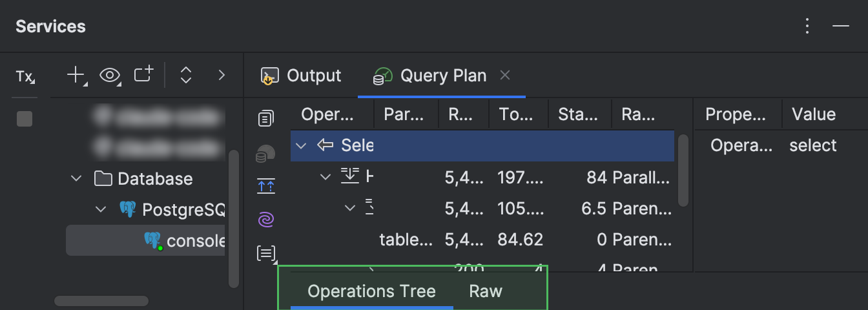Collapse the second-level plan operation row
This screenshot has height=310, width=868.
point(325,176)
